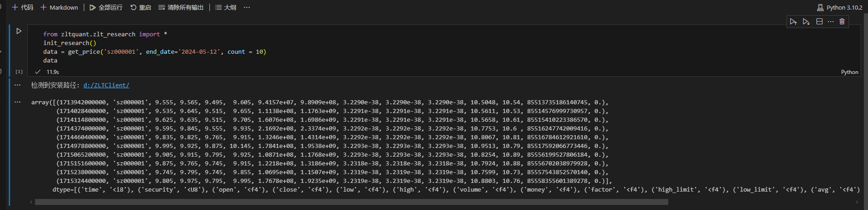Run all cells with 全部运行
This screenshot has height=210, width=868.
106,7
